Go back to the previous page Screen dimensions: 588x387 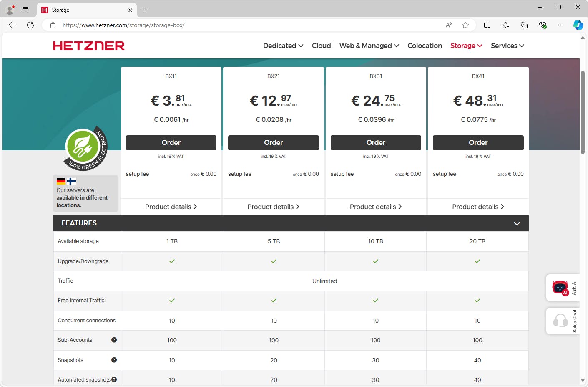point(12,25)
